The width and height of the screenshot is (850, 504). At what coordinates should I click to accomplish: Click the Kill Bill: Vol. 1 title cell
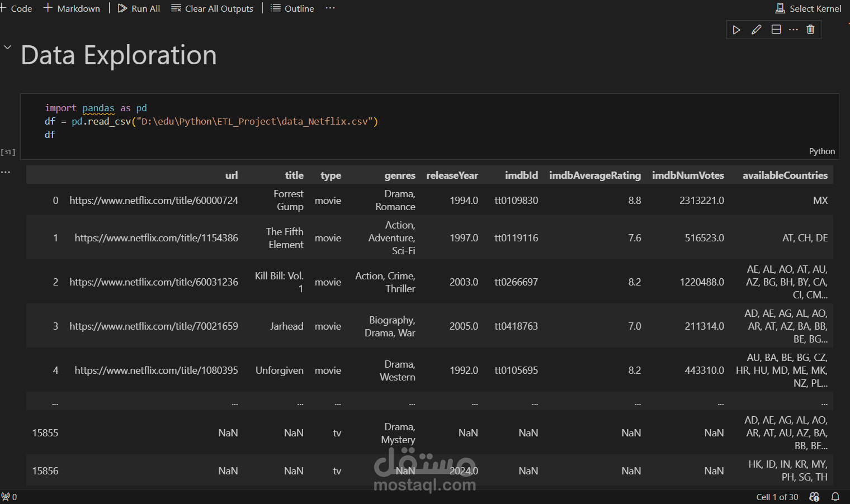coord(279,282)
